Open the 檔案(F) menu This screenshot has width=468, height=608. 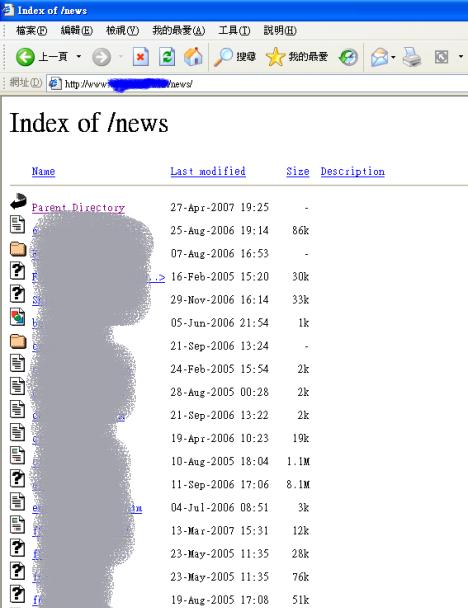coord(32,30)
